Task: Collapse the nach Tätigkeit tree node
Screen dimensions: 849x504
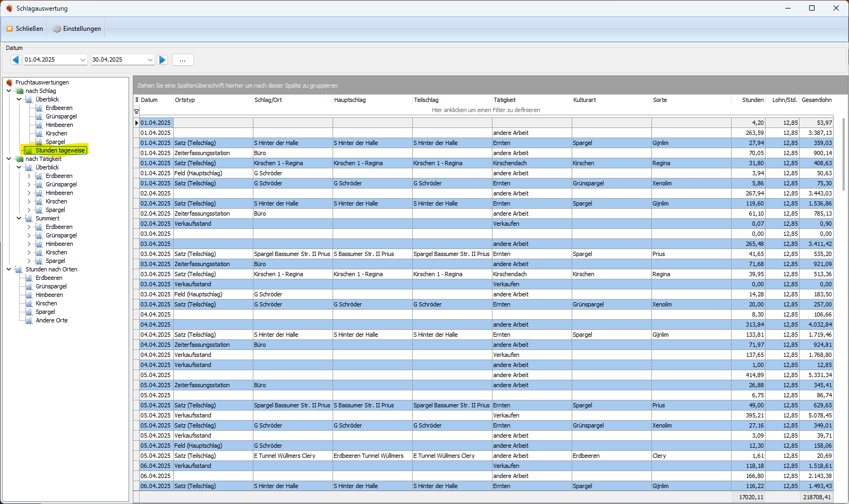Action: click(x=9, y=159)
